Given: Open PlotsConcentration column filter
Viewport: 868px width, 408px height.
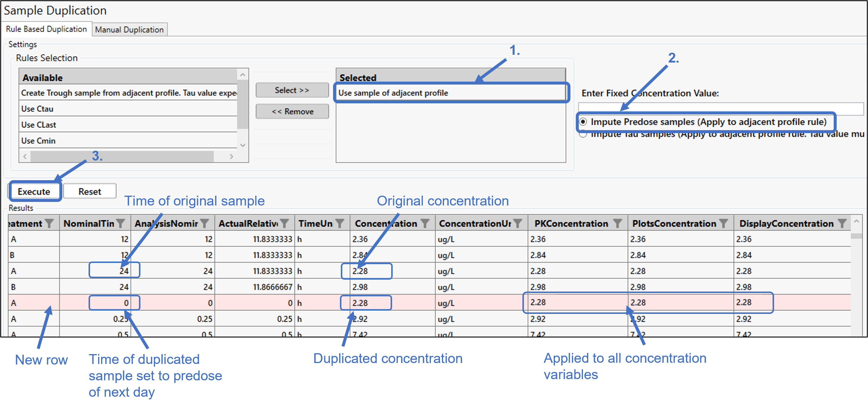Looking at the screenshot, I should [x=723, y=224].
